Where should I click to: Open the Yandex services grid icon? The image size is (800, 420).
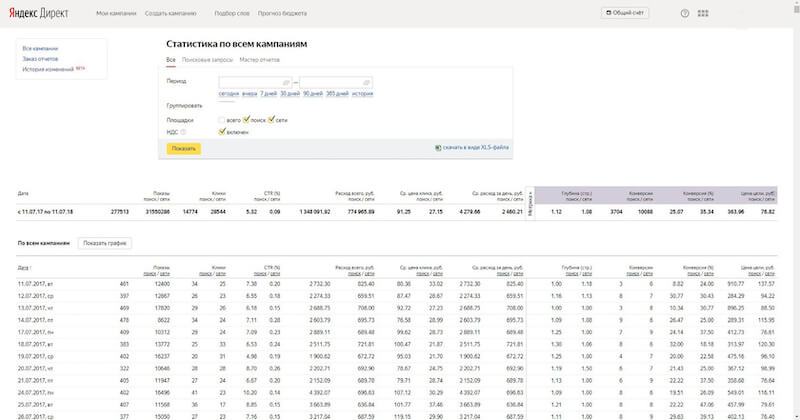[x=703, y=13]
